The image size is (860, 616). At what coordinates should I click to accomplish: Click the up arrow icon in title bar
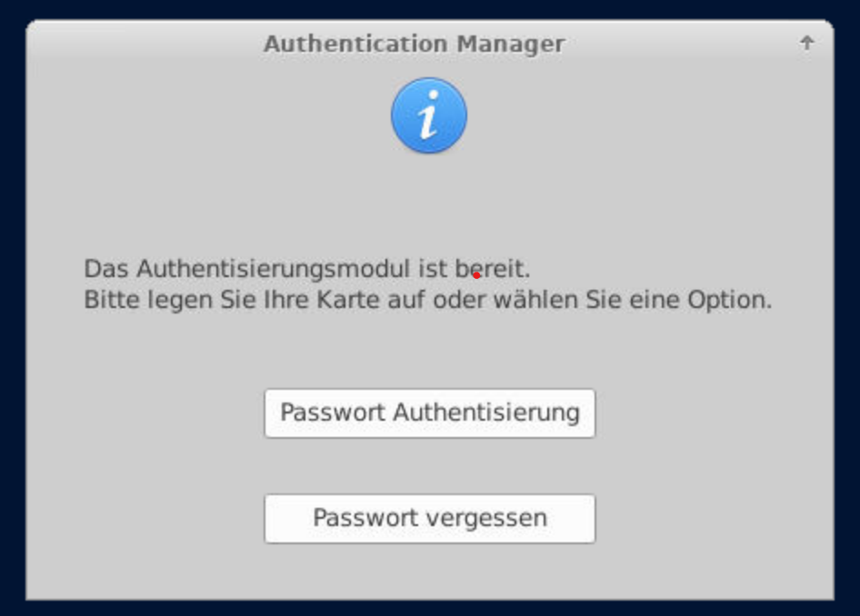[x=806, y=44]
